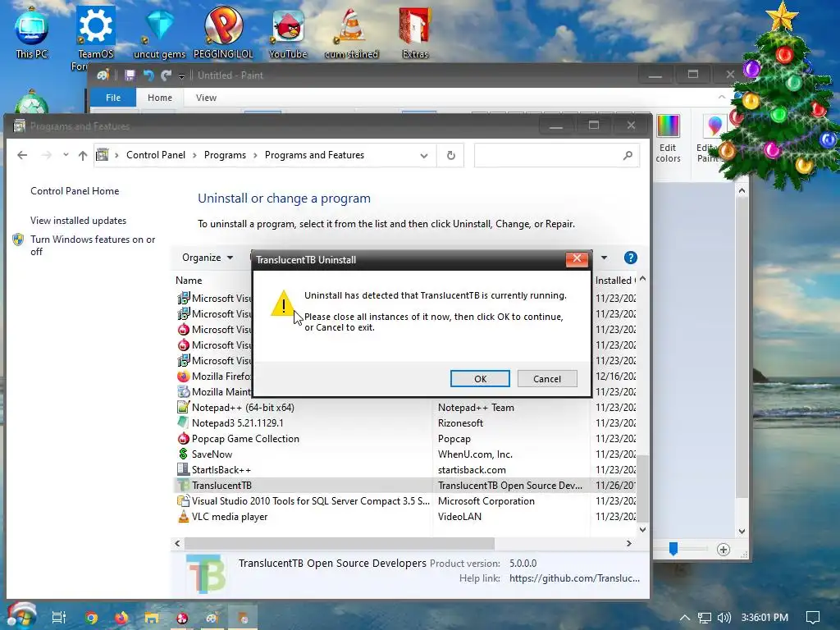Click the Refresh button beside address bar
840x630 pixels.
(451, 155)
